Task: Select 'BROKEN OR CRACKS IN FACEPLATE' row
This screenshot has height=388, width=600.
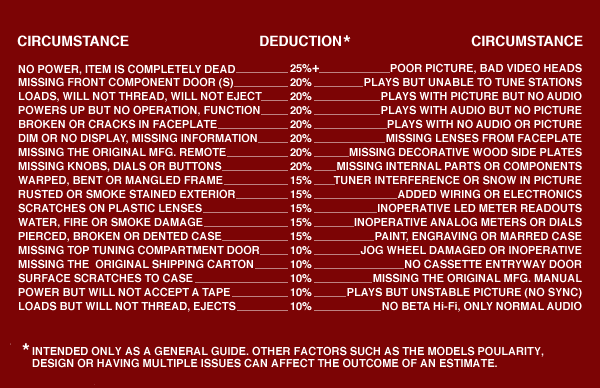Action: coord(117,124)
